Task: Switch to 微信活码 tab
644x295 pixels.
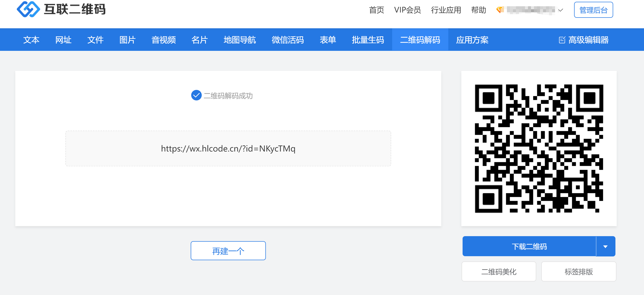Action: pos(288,40)
